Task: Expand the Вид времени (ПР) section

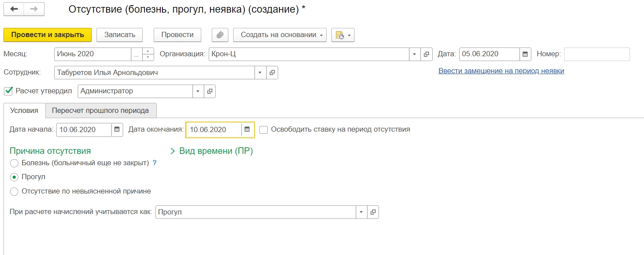Action: point(212,151)
